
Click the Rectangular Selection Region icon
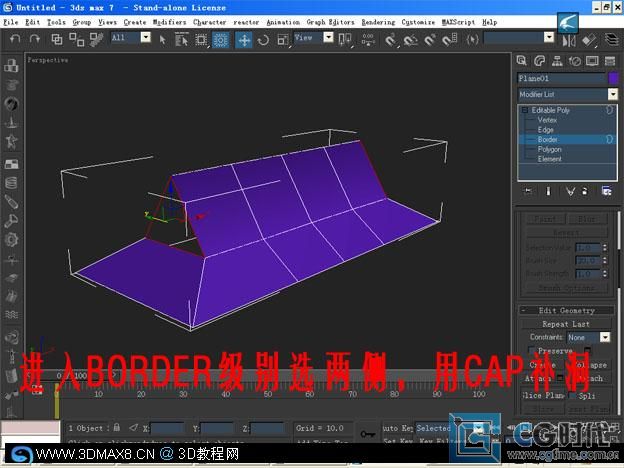201,39
